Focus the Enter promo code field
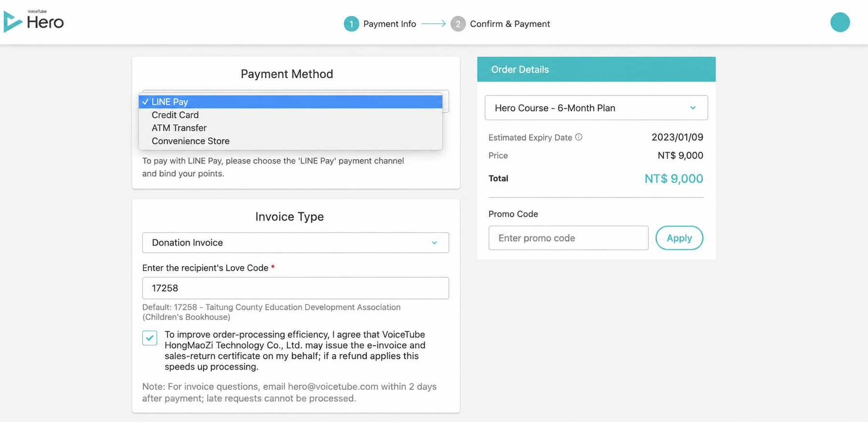Screen dimensions: 868x422 click(x=568, y=238)
